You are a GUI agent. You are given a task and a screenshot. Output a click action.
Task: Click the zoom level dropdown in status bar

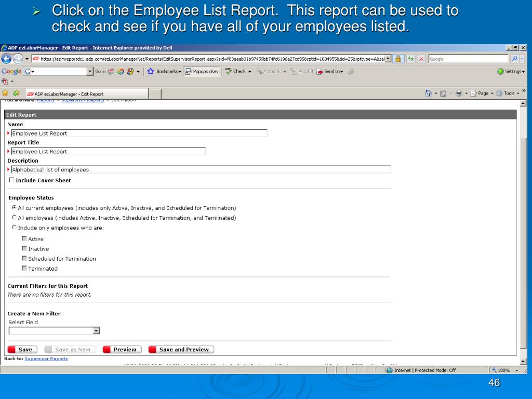517,370
